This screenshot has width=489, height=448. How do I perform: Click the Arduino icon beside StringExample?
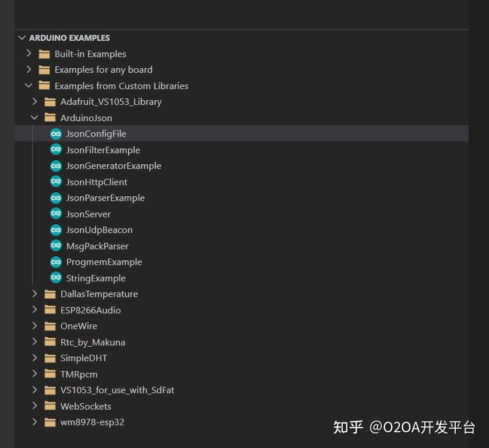coord(56,278)
